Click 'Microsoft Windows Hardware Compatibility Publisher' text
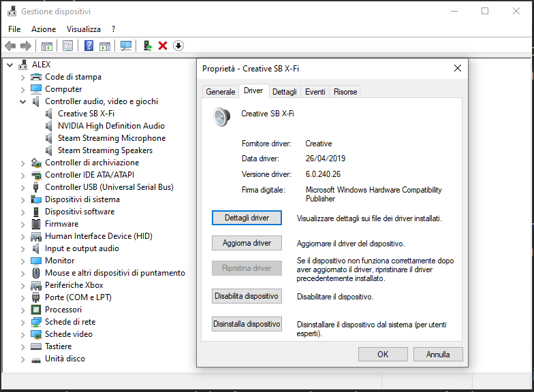 pyautogui.click(x=373, y=195)
